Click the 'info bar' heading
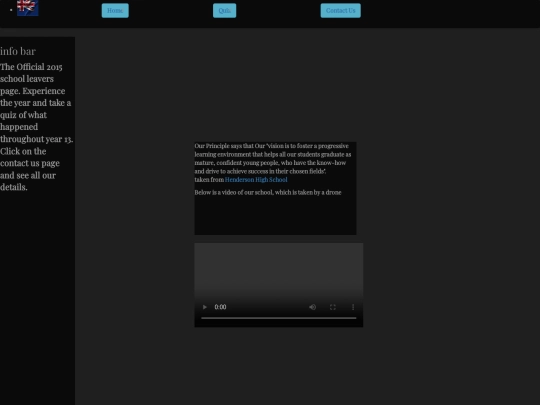Image resolution: width=540 pixels, height=405 pixels. tap(18, 51)
